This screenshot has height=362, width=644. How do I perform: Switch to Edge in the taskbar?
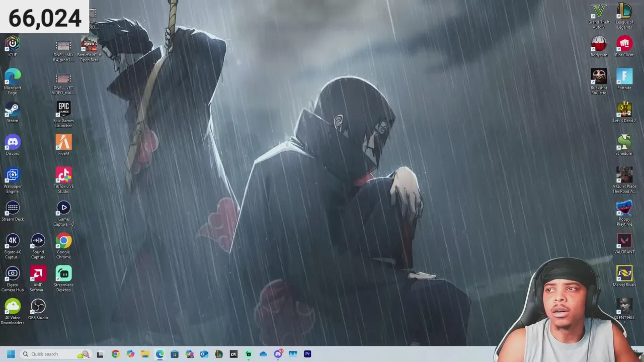coord(159,354)
